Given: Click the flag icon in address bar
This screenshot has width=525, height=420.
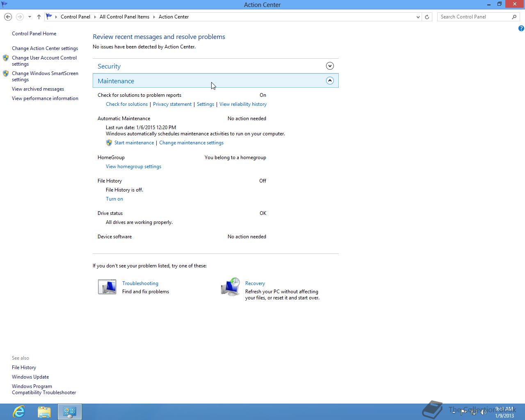Looking at the screenshot, I should tap(49, 16).
